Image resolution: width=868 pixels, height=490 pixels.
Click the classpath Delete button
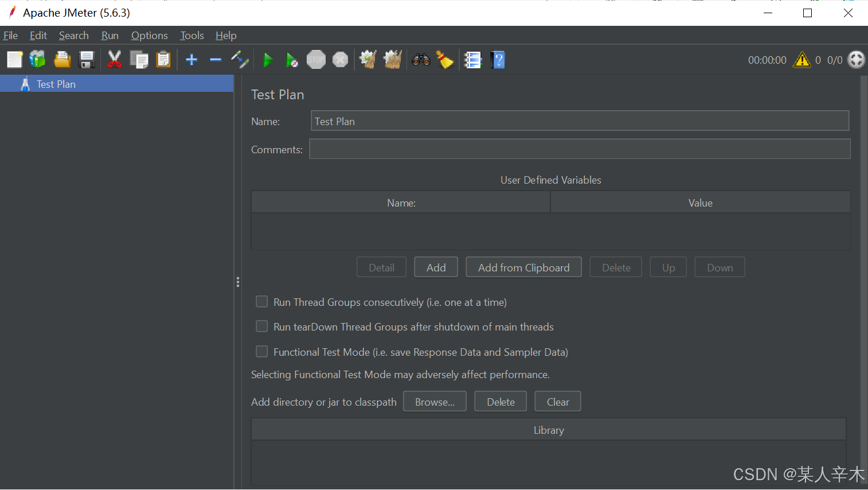(x=501, y=402)
